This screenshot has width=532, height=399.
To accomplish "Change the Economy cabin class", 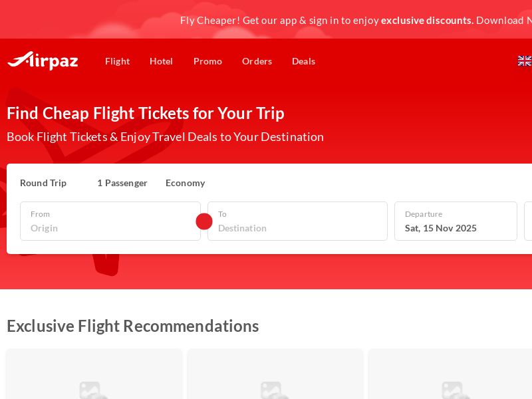I will 185,183.
